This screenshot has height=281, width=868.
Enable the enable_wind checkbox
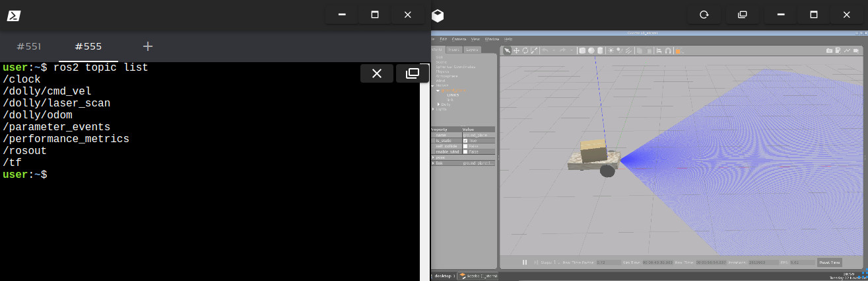pos(465,151)
